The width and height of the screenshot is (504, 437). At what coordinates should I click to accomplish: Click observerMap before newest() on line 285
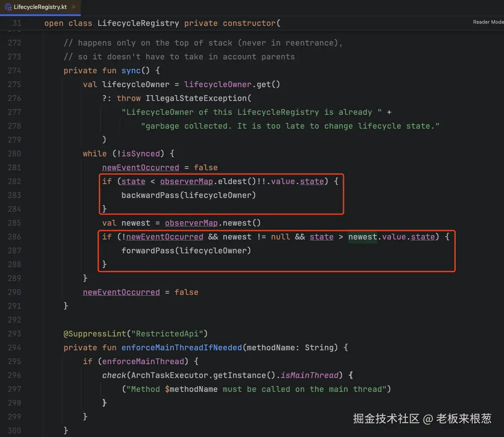click(191, 223)
